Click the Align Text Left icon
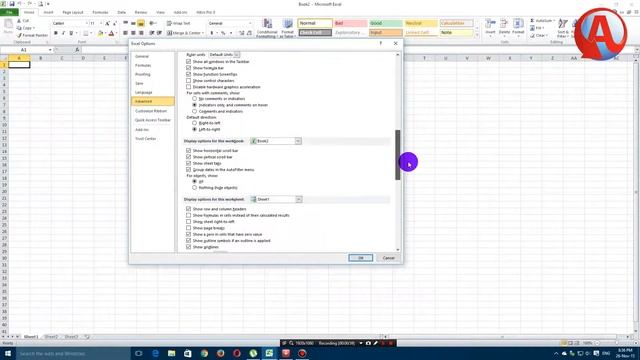This screenshot has width=640, height=360. click(x=125, y=33)
